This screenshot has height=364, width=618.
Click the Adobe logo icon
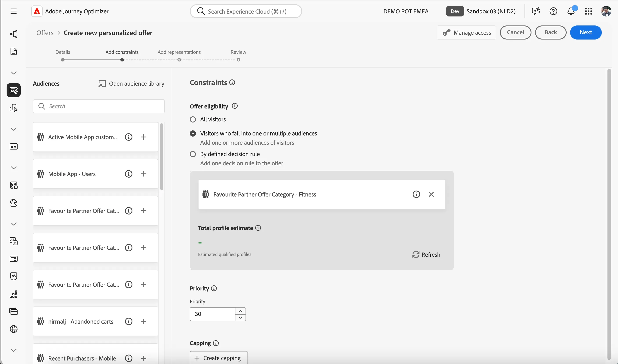point(37,11)
